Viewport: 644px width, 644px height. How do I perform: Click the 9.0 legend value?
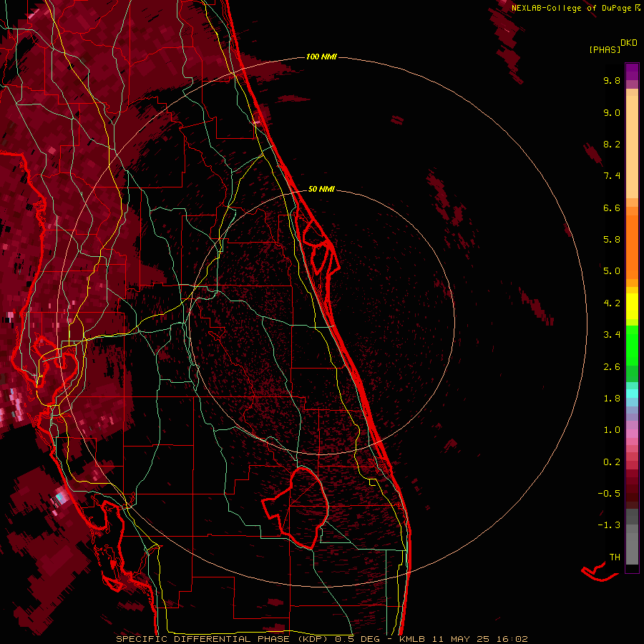click(612, 113)
